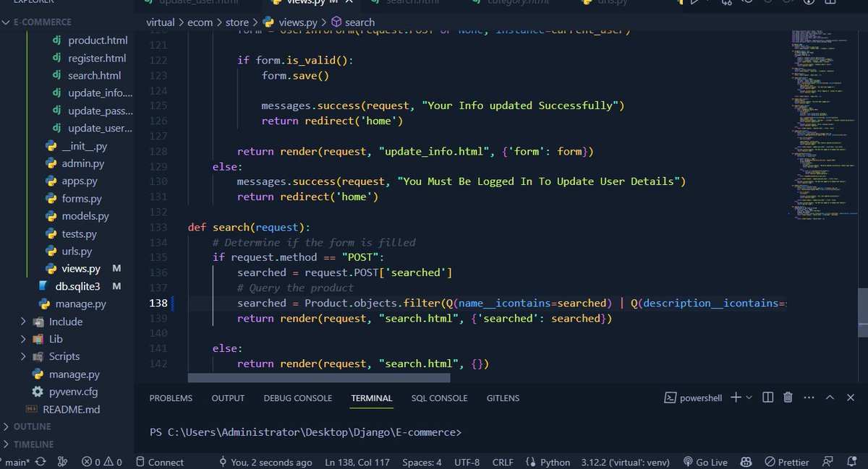Split the terminal
868x469 pixels.
pyautogui.click(x=768, y=397)
